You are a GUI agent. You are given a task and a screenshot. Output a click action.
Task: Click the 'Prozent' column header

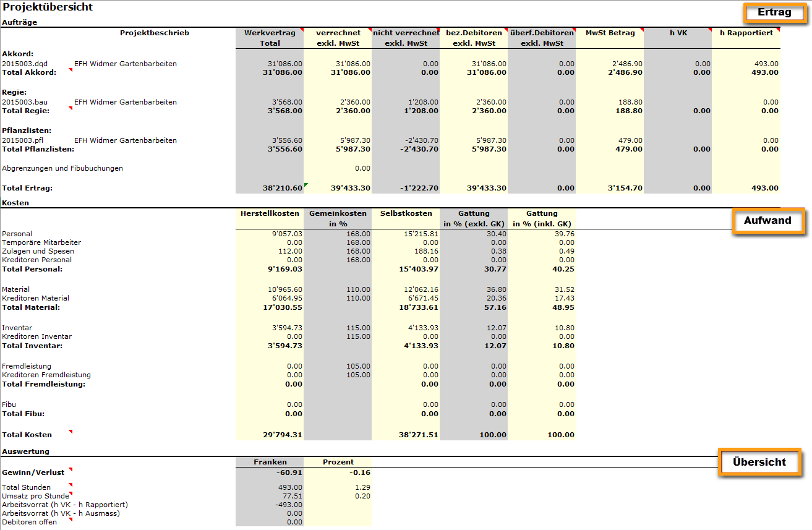click(338, 462)
